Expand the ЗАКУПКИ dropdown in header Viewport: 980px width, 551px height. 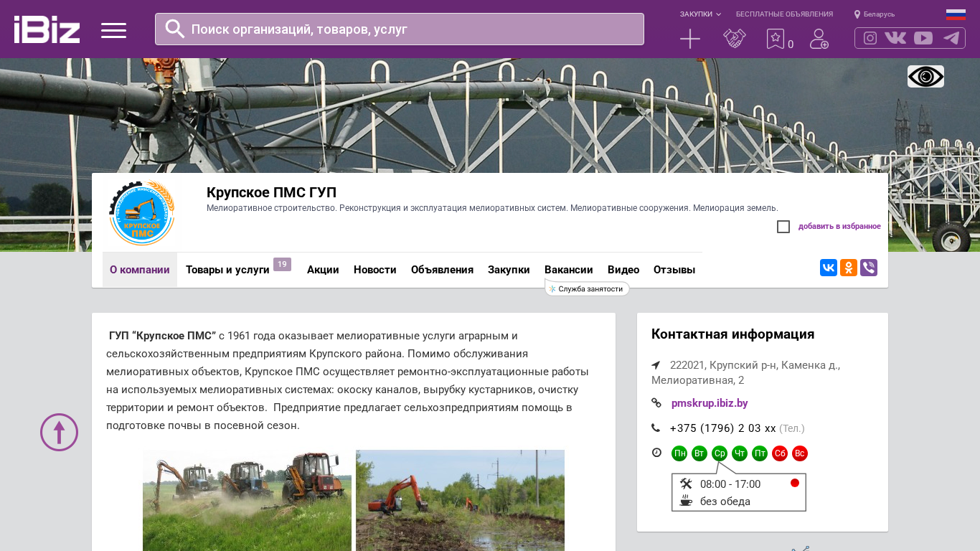[700, 14]
